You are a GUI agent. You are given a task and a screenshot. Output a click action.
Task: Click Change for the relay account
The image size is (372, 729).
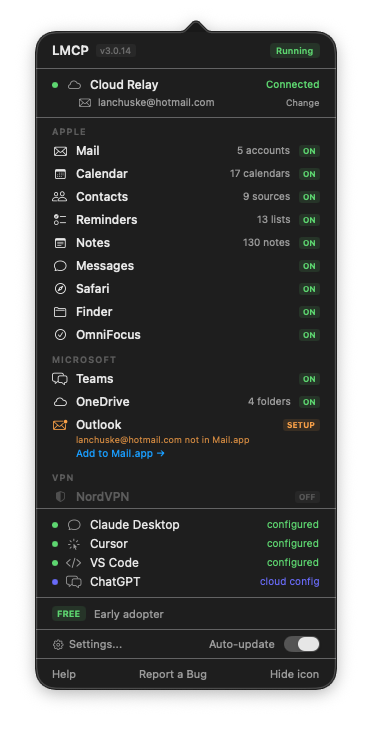(x=303, y=103)
